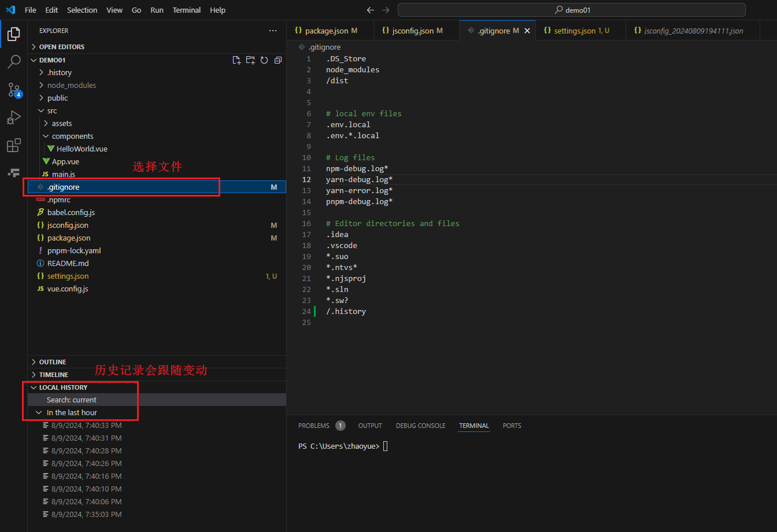Open HelloWorld.vue in explorer

click(x=82, y=149)
